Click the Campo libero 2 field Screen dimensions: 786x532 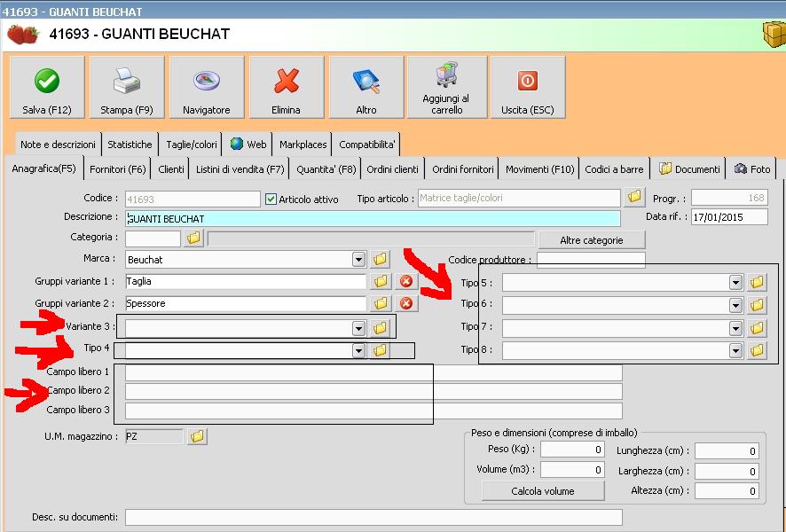point(373,391)
